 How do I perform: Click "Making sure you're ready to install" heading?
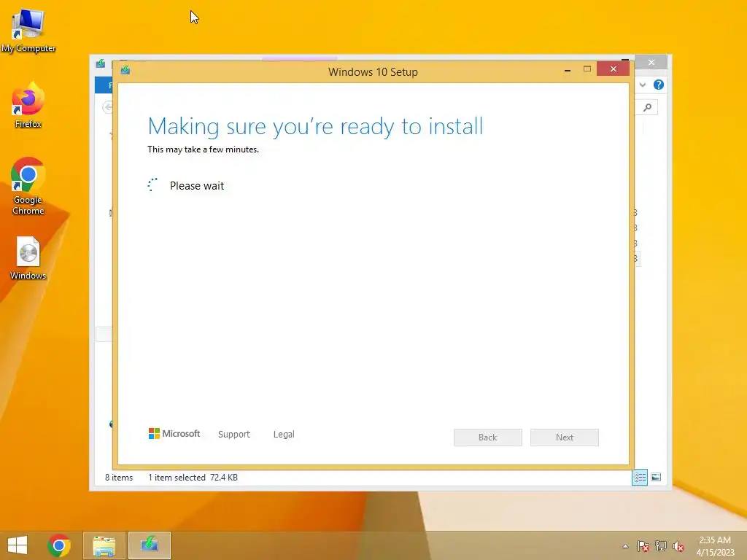[315, 127]
